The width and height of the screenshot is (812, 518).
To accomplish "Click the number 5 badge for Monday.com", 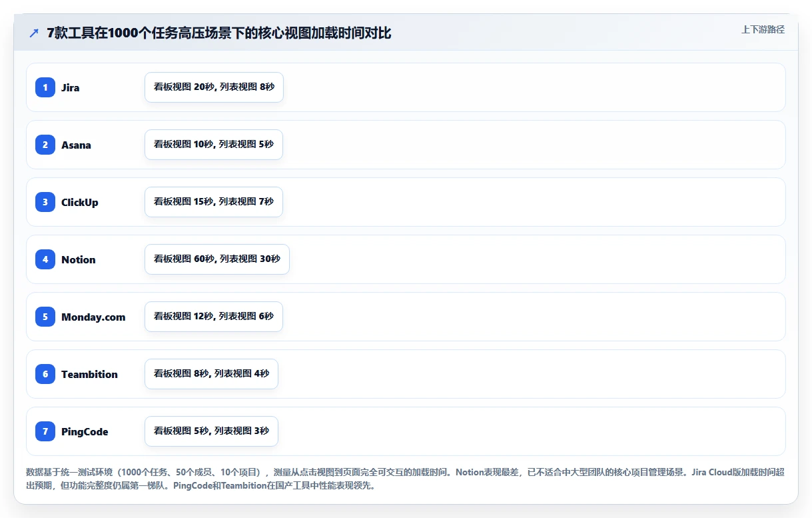I will 45,317.
